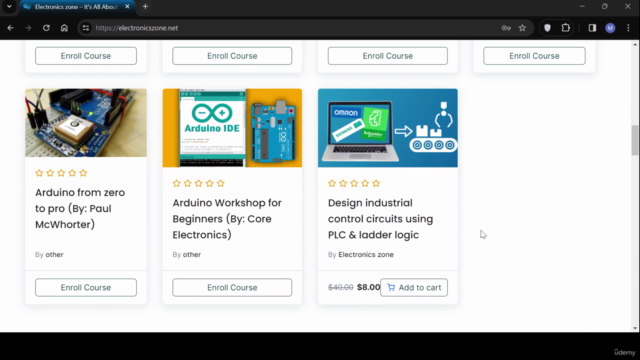Click author 'other' under Arduino Workshop
The image size is (640, 360).
pyautogui.click(x=192, y=254)
